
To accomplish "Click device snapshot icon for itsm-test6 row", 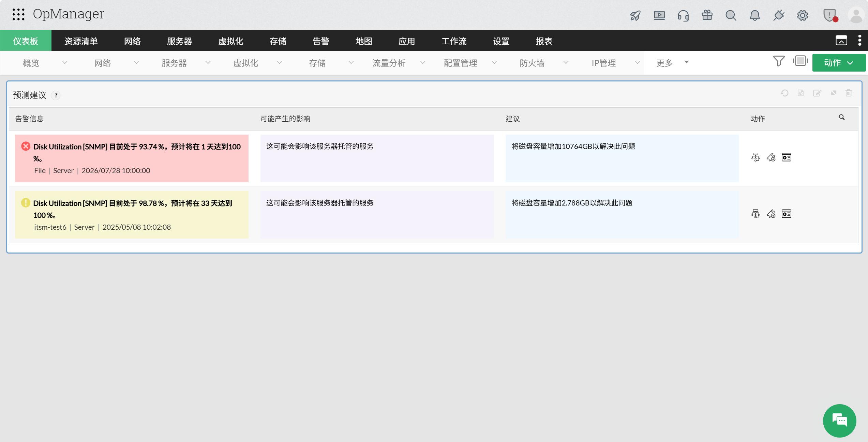I will pos(787,214).
